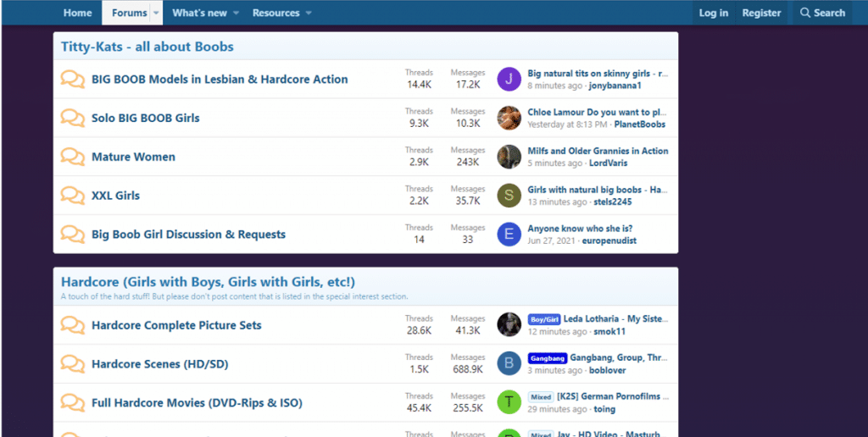Open jonybanana1's purple J avatar

(x=509, y=79)
